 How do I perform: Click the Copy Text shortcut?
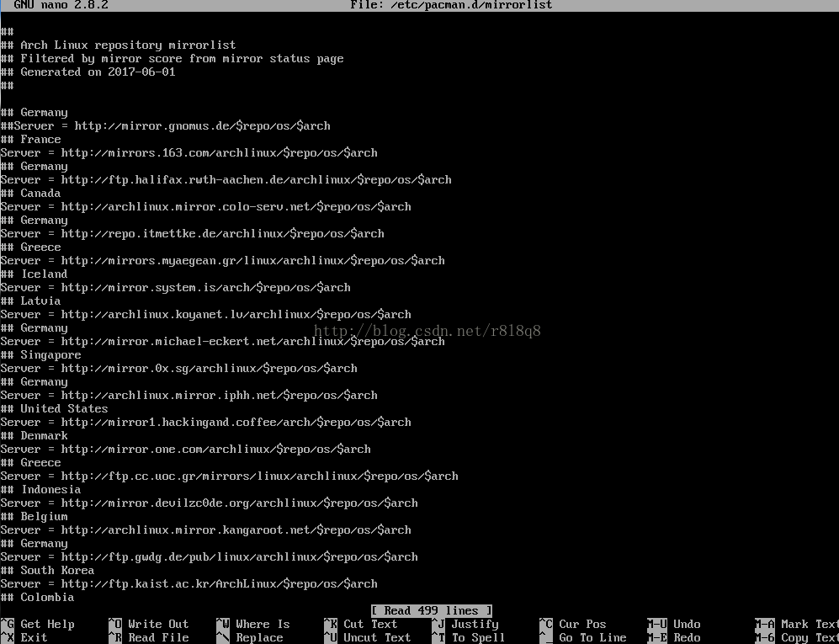coord(797,637)
